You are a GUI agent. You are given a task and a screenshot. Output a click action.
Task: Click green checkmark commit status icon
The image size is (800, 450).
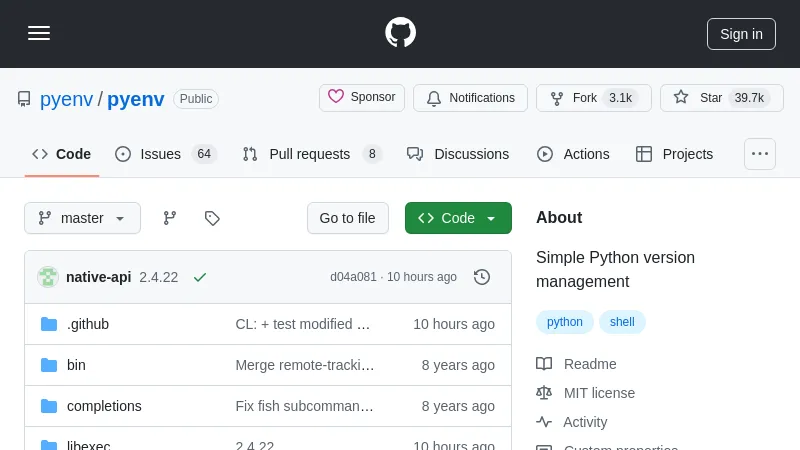pos(200,277)
